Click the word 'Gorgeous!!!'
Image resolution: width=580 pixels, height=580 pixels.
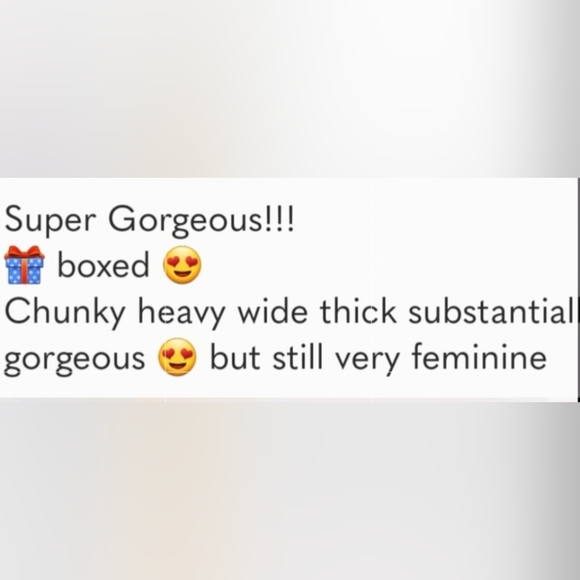coord(202,221)
